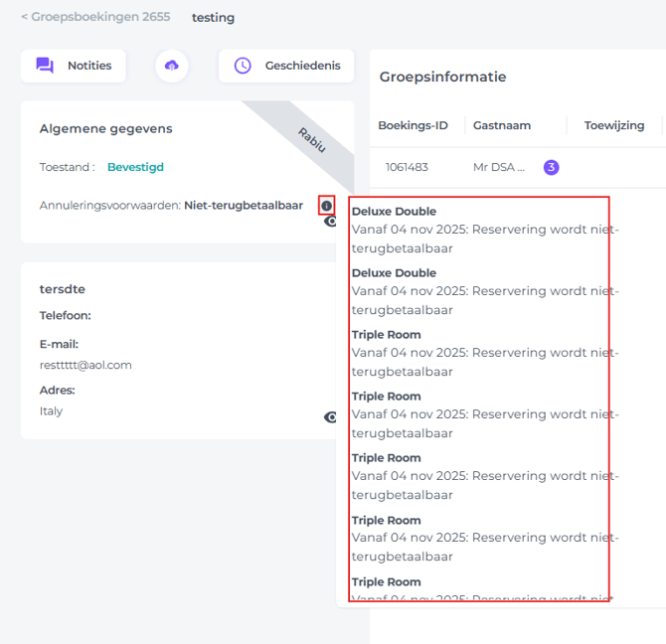Image resolution: width=666 pixels, height=644 pixels.
Task: Click the info icon beside Niet-terugbetaalbaar
Action: [x=326, y=206]
